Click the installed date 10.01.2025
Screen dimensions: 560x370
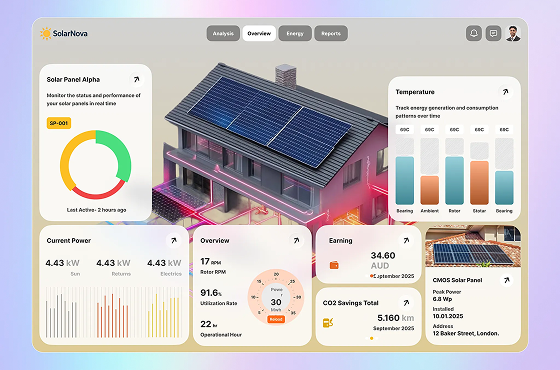448,316
